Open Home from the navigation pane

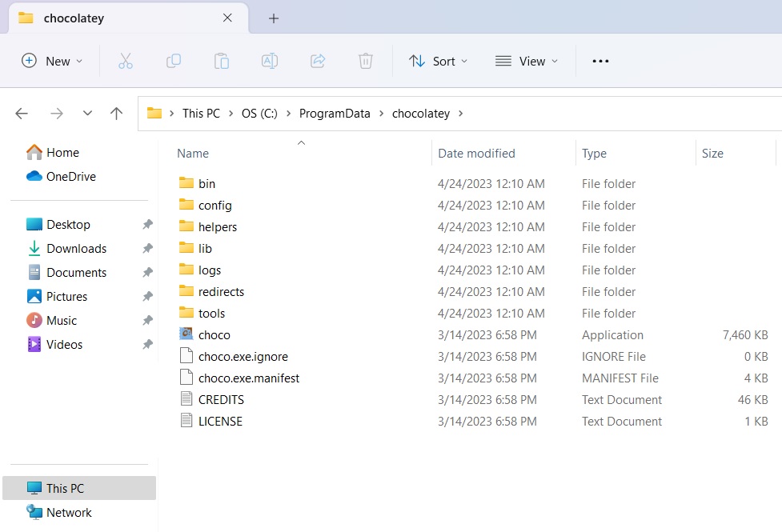pyautogui.click(x=62, y=152)
